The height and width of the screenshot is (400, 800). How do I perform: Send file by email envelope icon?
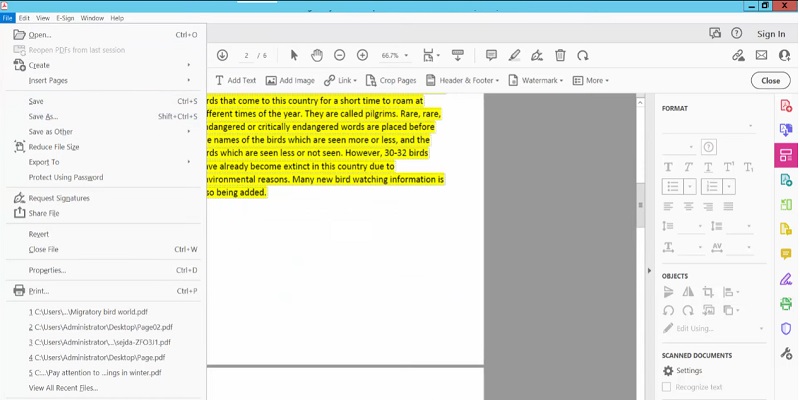[x=761, y=55]
